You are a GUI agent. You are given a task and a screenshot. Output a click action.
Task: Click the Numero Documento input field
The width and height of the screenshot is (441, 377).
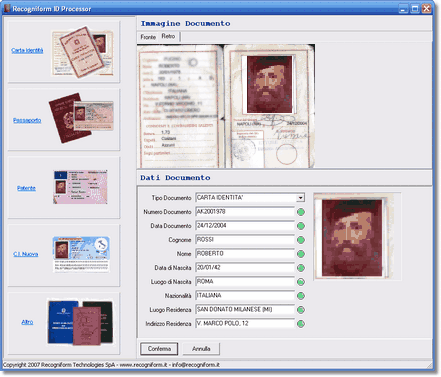(x=245, y=212)
